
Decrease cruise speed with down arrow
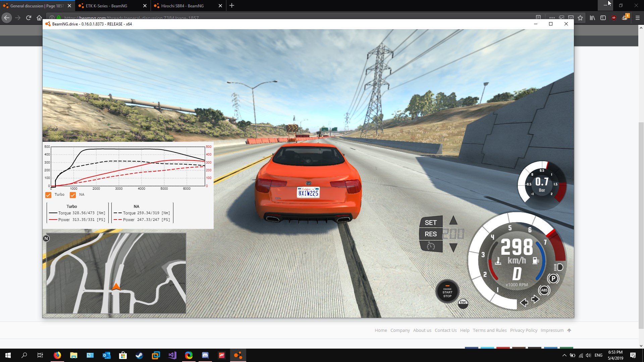pyautogui.click(x=453, y=248)
